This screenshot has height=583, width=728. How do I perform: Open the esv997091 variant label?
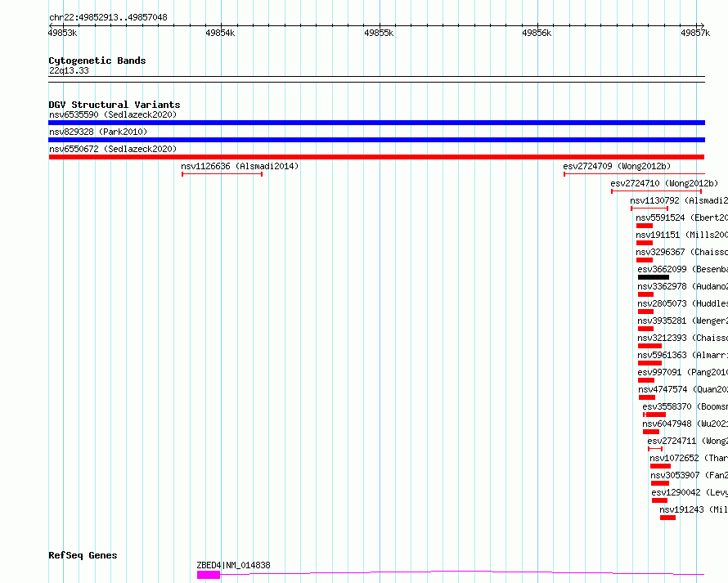tap(682, 372)
